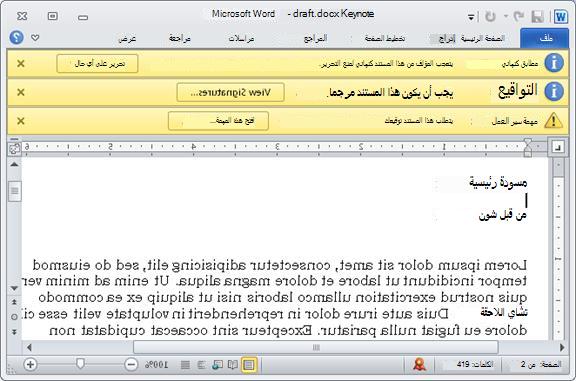
Task: Switch to Full Screen Reading view icon
Action: point(233,365)
